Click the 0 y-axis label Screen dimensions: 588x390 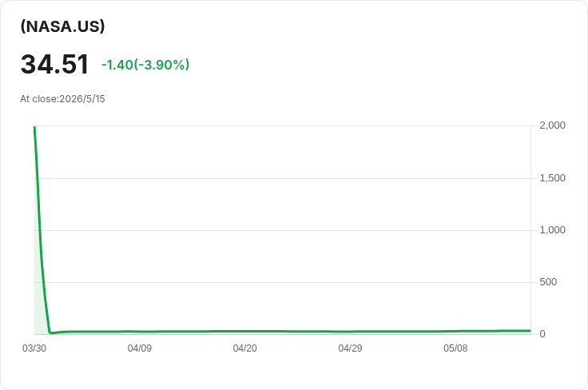(x=542, y=334)
